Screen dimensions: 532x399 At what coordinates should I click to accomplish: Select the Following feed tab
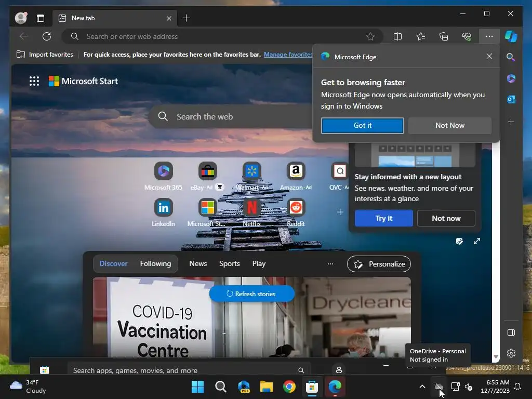click(x=156, y=263)
